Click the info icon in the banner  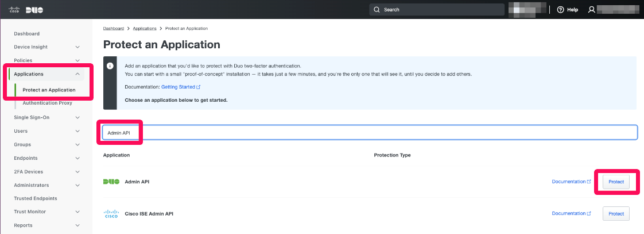[110, 66]
